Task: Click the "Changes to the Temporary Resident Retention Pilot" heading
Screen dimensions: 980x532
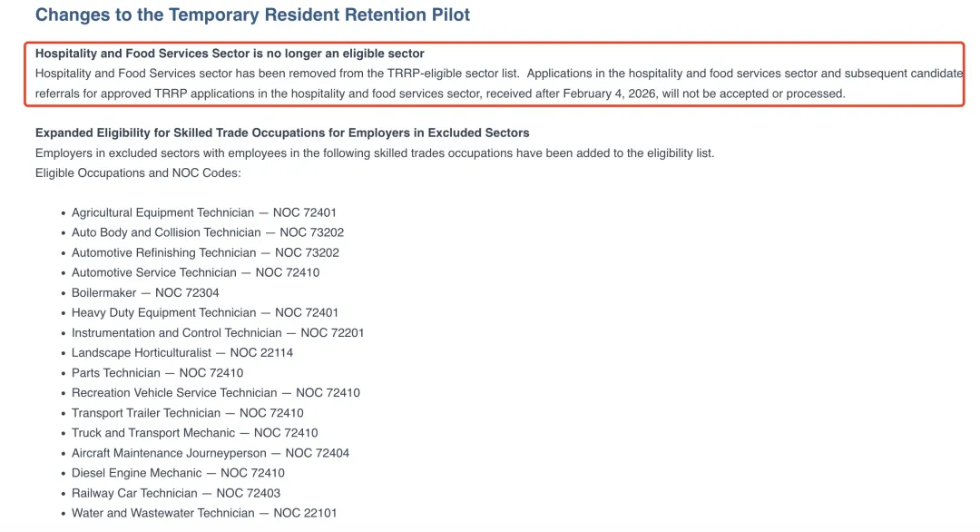Action: point(252,15)
